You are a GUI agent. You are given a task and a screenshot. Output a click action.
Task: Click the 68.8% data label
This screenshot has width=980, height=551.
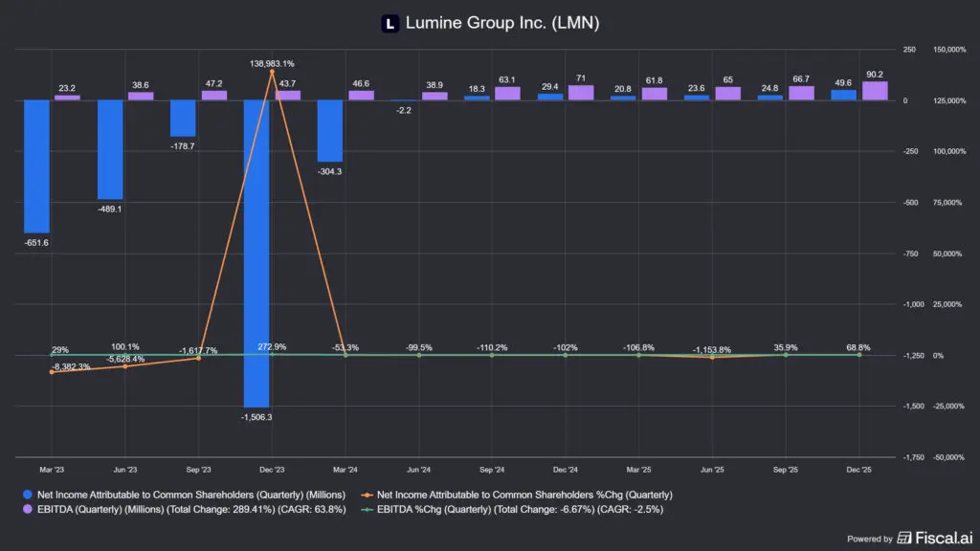[858, 347]
